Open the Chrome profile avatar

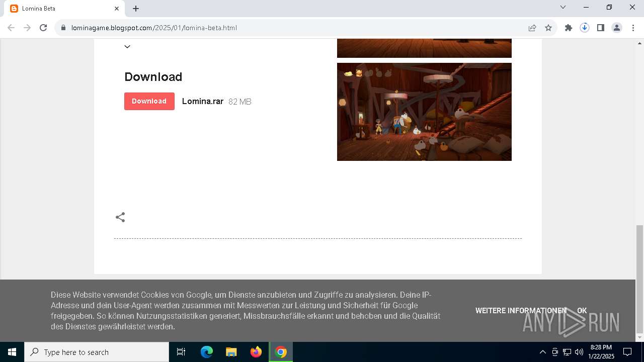pos(617,28)
